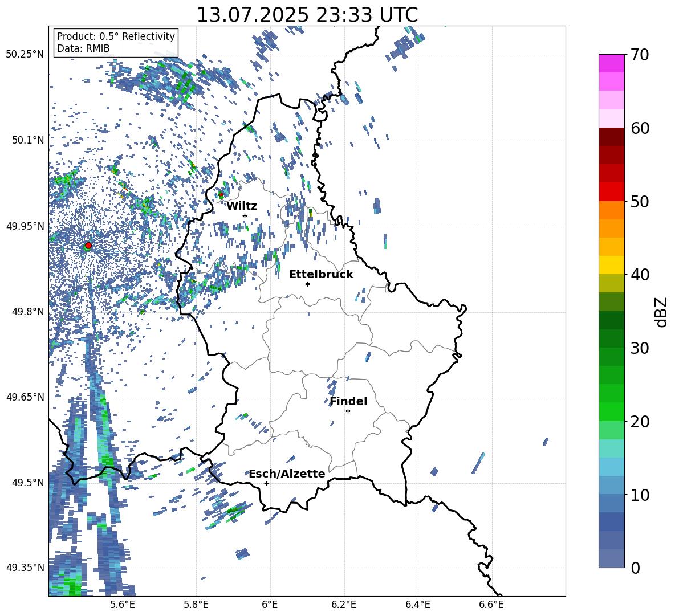
Task: Pick the slate-blue colorbar swatch at bottom
Action: [611, 558]
